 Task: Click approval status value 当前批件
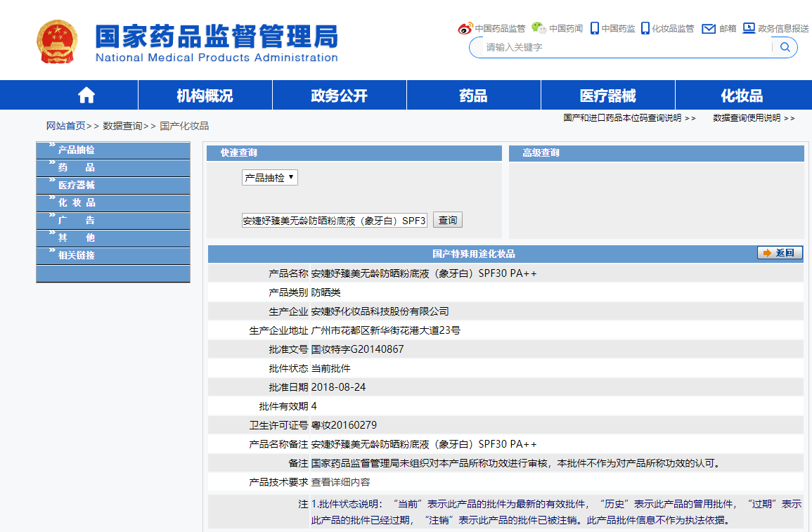pos(331,368)
